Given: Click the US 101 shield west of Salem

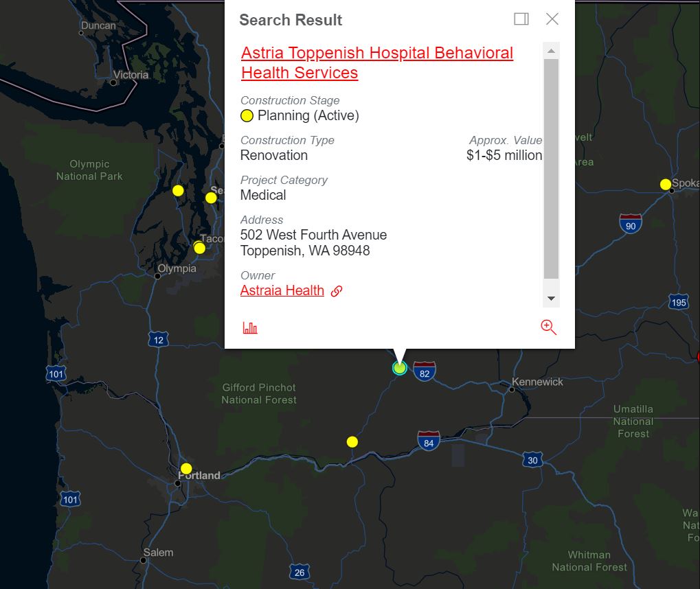Looking at the screenshot, I should coord(71,499).
